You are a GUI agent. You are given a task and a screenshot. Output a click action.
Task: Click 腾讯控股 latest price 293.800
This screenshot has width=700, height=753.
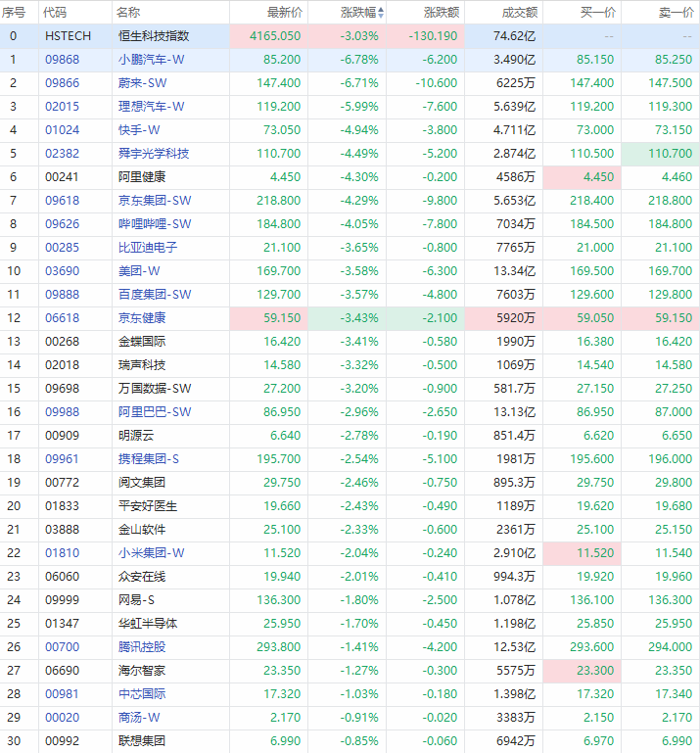click(278, 648)
